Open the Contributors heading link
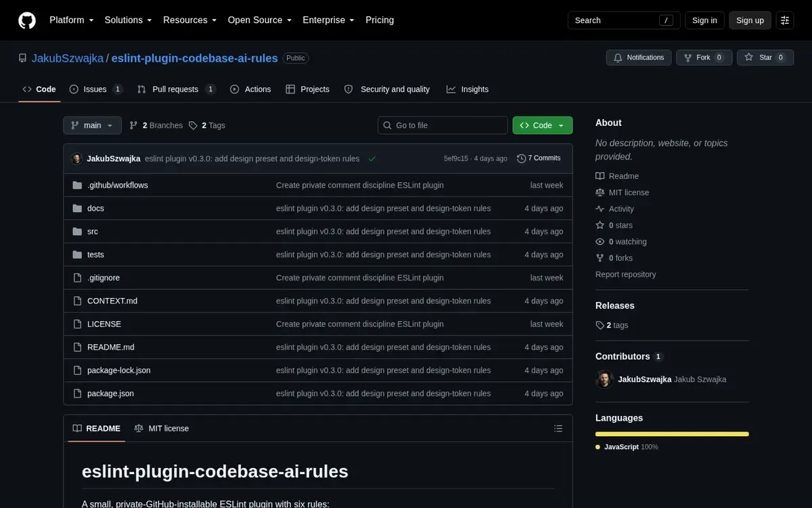This screenshot has height=508, width=812. (x=629, y=356)
